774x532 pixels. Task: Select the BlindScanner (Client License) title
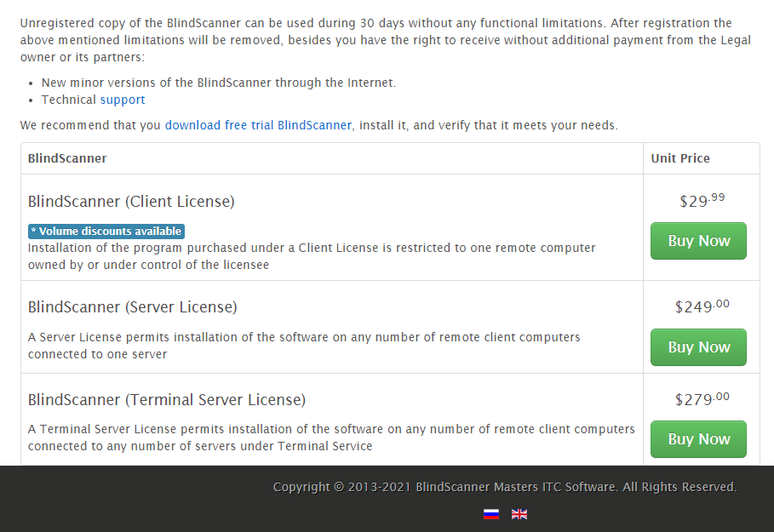[x=131, y=202]
